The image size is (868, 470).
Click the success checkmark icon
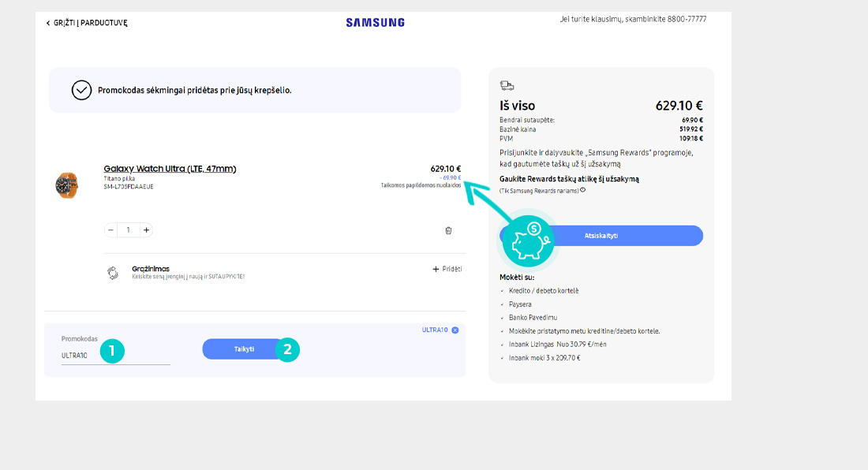(82, 90)
